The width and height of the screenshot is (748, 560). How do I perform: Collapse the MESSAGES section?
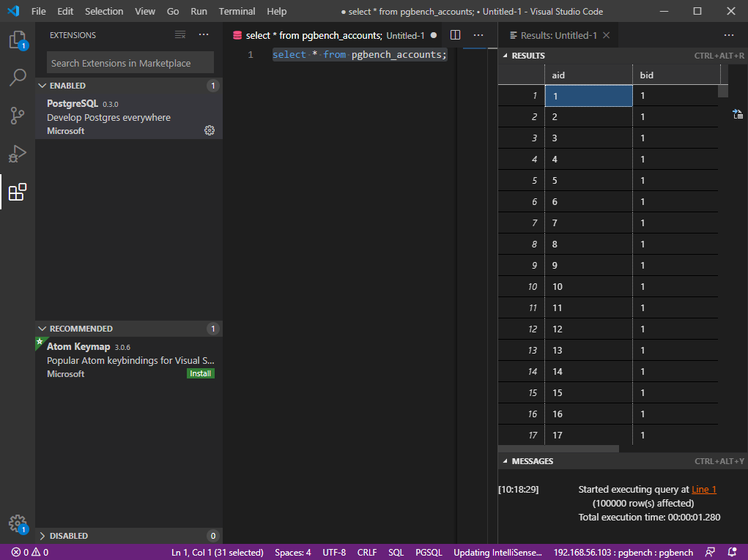click(506, 461)
